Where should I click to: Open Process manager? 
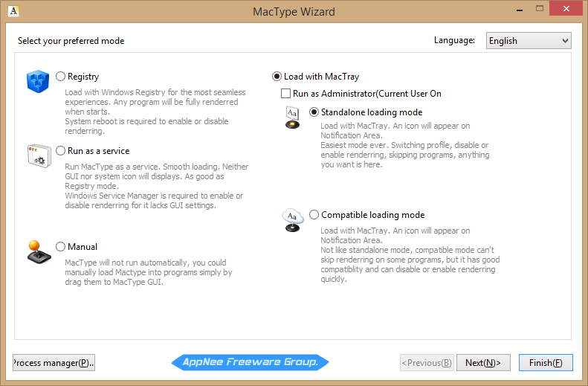54,363
